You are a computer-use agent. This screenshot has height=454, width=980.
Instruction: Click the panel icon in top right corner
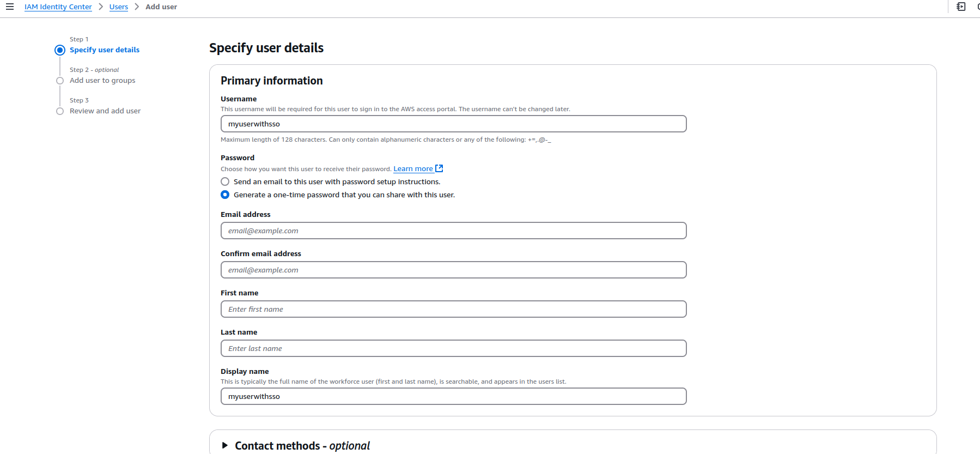[x=961, y=7]
